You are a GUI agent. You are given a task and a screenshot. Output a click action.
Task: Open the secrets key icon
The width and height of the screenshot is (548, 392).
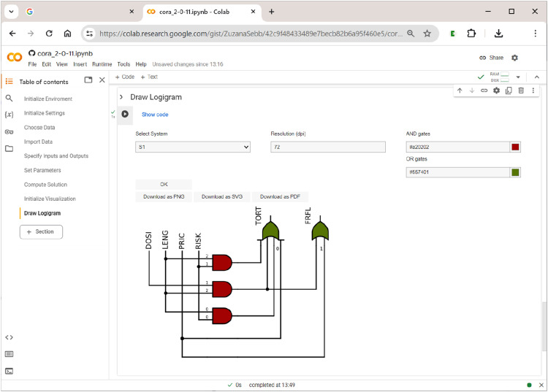pos(9,131)
